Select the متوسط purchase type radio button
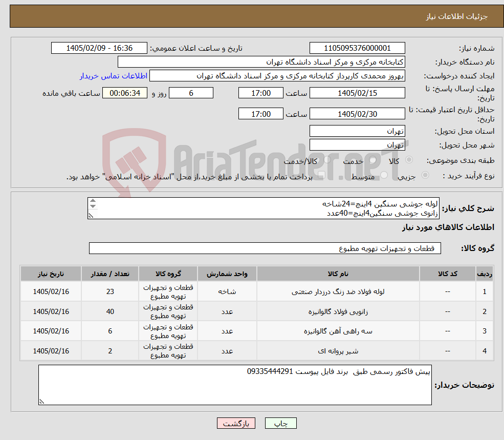This screenshot has width=504, height=440. click(x=384, y=175)
